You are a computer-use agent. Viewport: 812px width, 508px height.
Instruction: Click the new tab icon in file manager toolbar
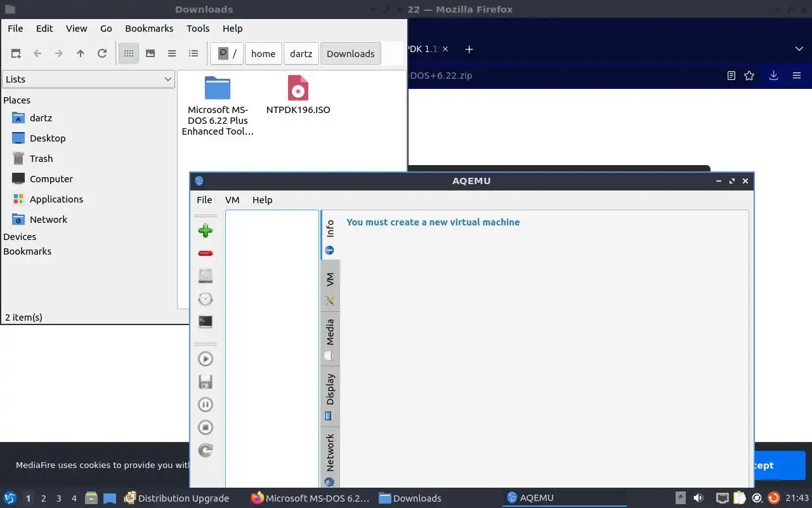coord(16,53)
